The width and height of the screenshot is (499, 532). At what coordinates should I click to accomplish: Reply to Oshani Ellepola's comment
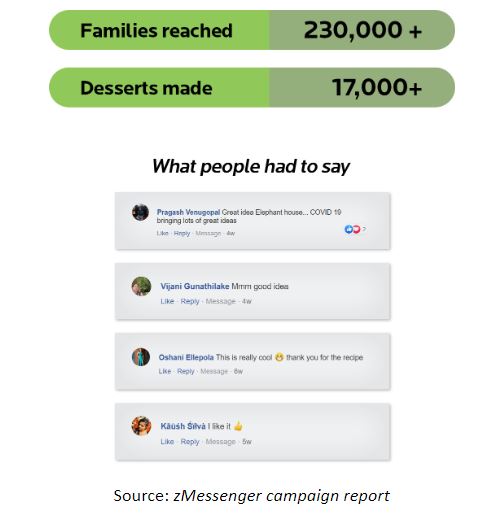point(186,371)
